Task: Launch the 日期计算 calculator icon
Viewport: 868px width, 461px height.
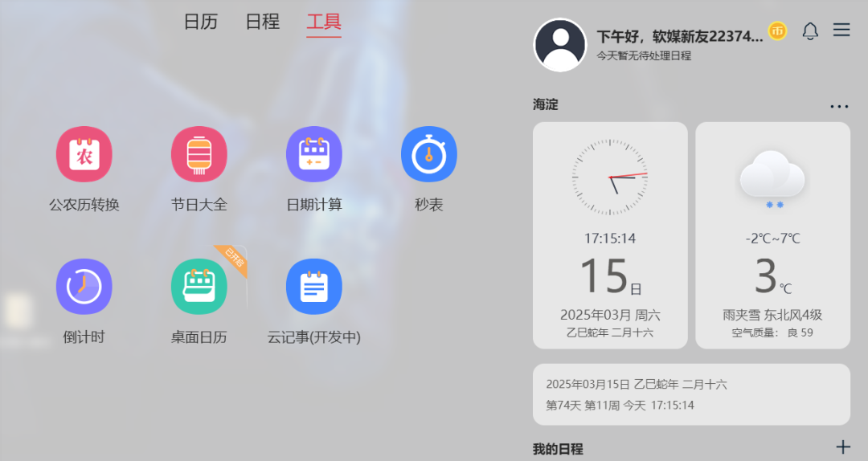Action: (314, 154)
